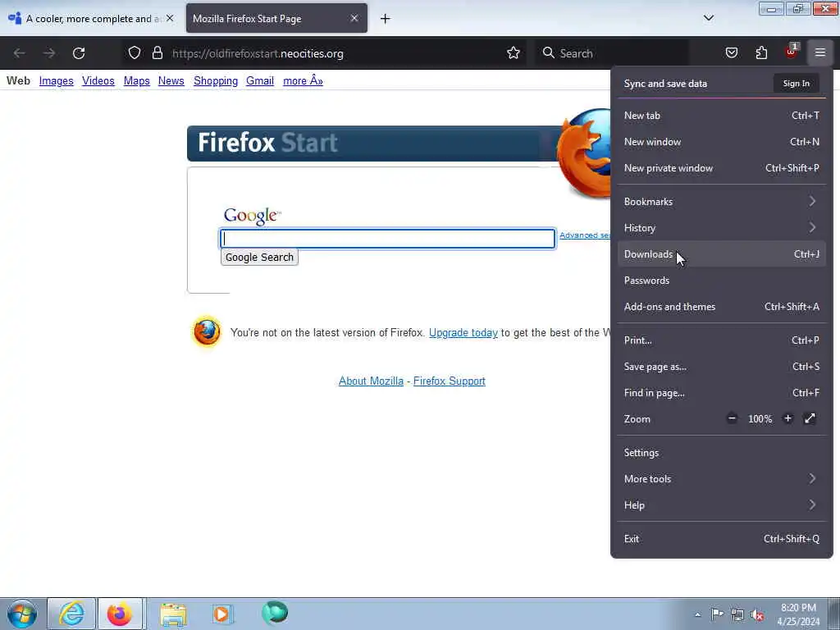Choose New window from the menu
This screenshot has width=840, height=630.
[722, 141]
